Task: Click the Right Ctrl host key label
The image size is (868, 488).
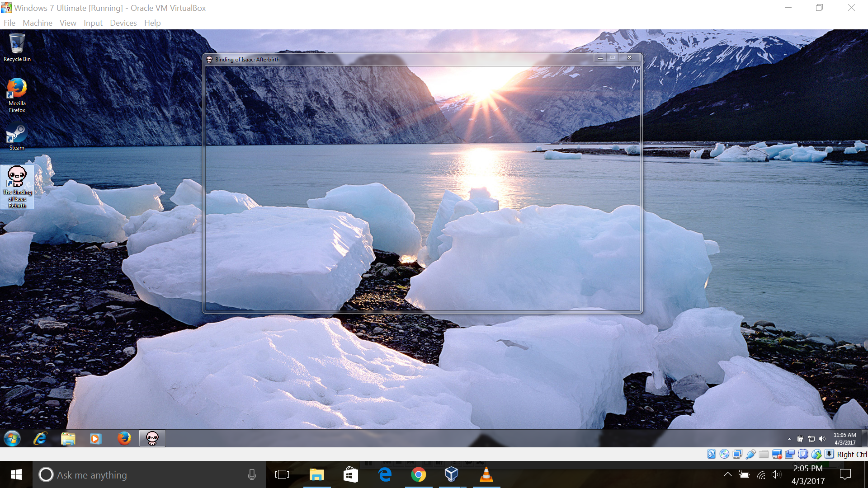Action: 852,455
